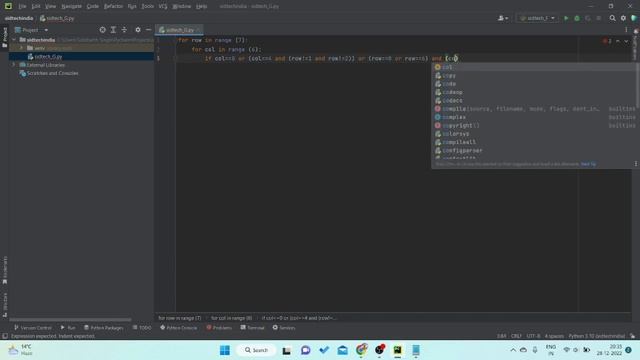Open completion popup options three-dot icon
Screen dimensions: 640x360
(636, 164)
